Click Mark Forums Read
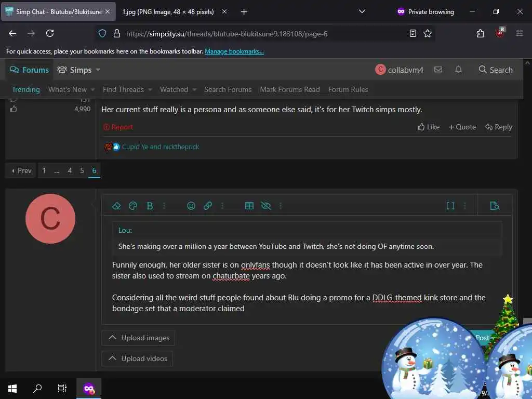The height and width of the screenshot is (399, 532). pyautogui.click(x=290, y=89)
